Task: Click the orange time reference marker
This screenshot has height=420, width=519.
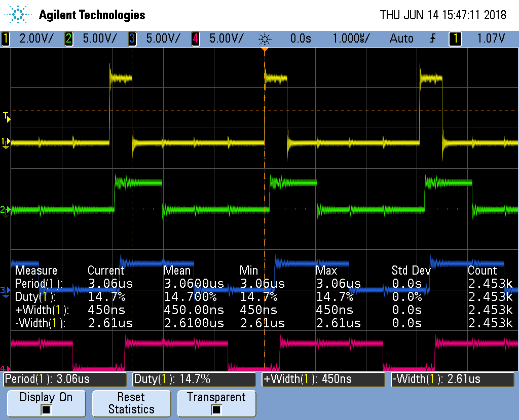Action: 265,48
